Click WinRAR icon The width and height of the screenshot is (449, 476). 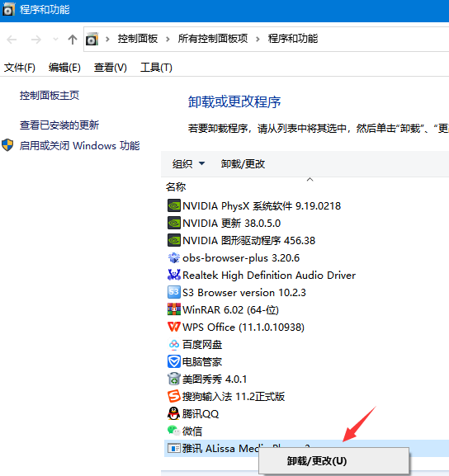[x=174, y=309]
